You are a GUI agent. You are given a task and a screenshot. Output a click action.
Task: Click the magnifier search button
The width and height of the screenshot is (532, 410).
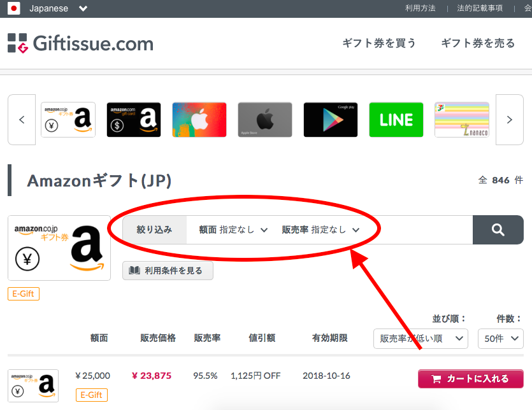click(x=498, y=230)
